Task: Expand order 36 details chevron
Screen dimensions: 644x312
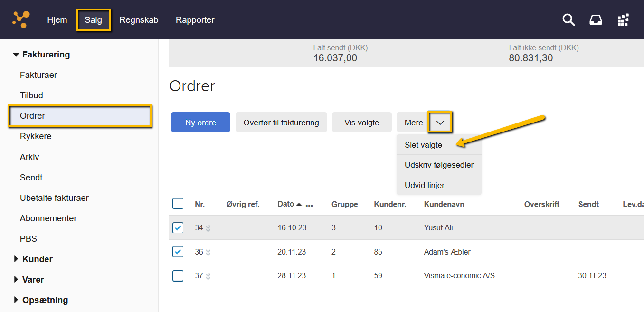Action: click(208, 253)
